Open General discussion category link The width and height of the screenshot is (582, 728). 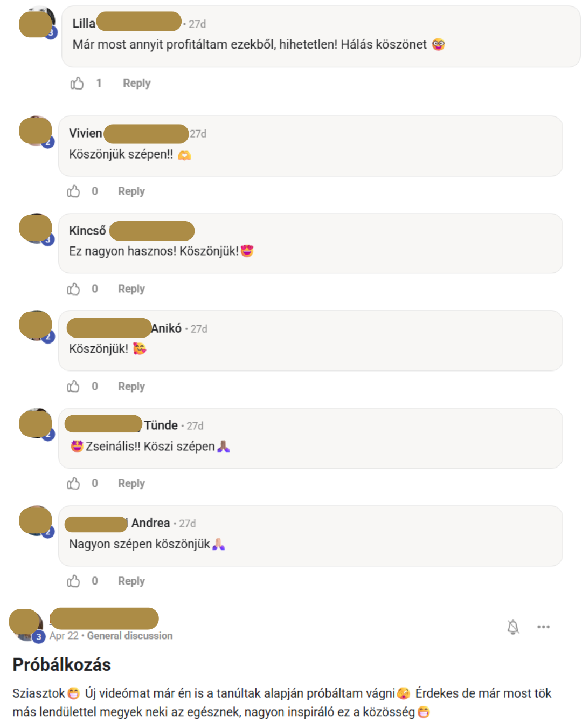click(130, 636)
